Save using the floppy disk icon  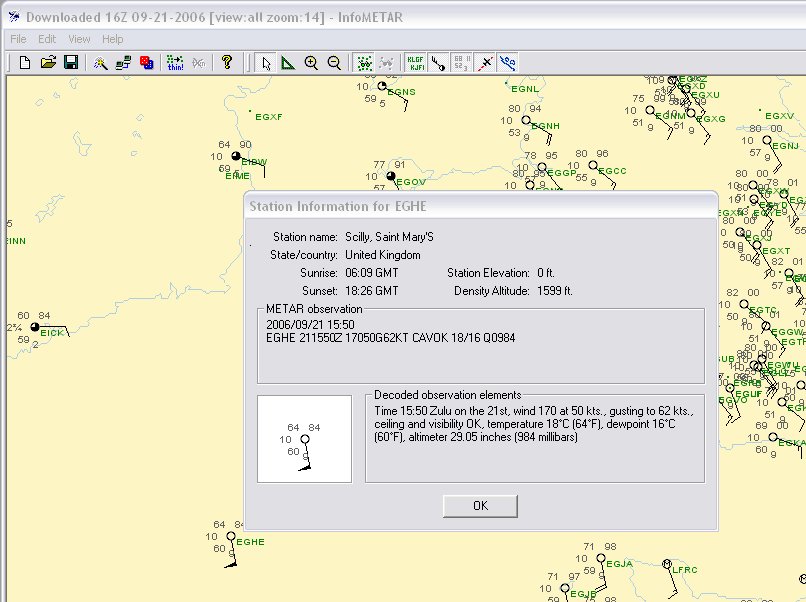[71, 62]
